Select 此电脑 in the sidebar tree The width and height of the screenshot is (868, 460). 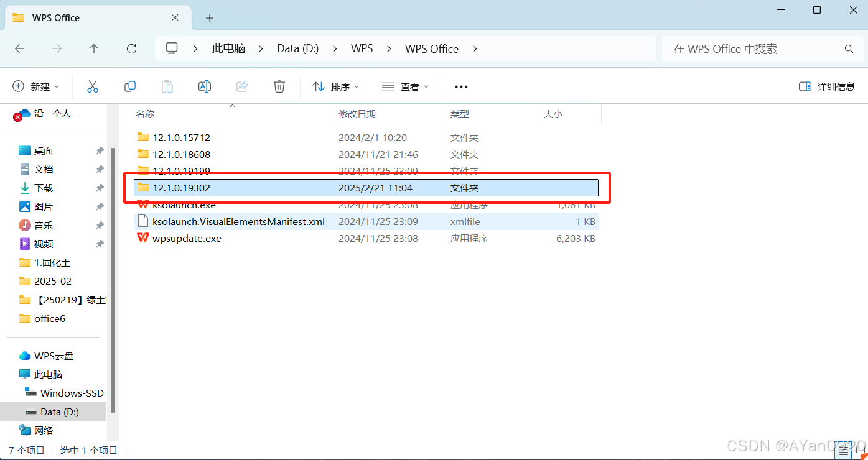(x=49, y=374)
